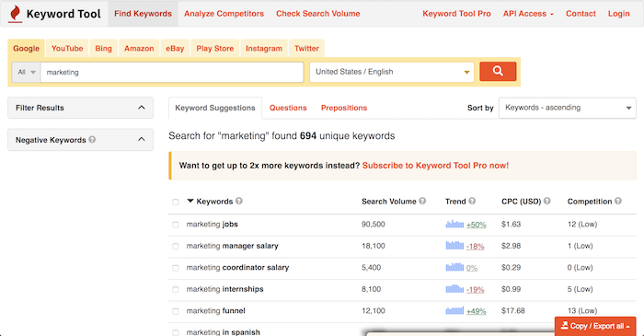This screenshot has height=336, width=644.
Task: Switch to the Bing tab
Action: tap(103, 48)
